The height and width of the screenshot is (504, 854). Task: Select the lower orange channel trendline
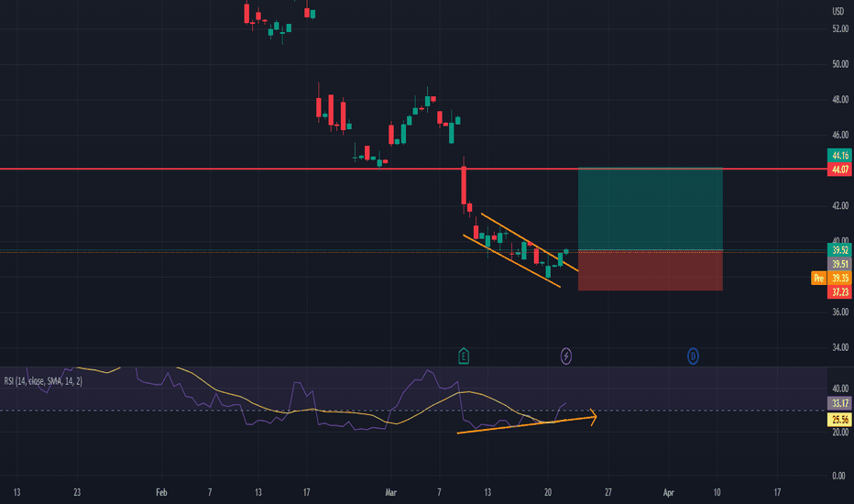(x=511, y=260)
